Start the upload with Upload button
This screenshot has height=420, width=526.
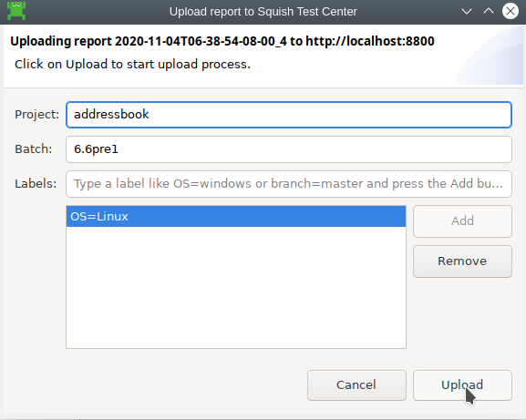click(462, 385)
